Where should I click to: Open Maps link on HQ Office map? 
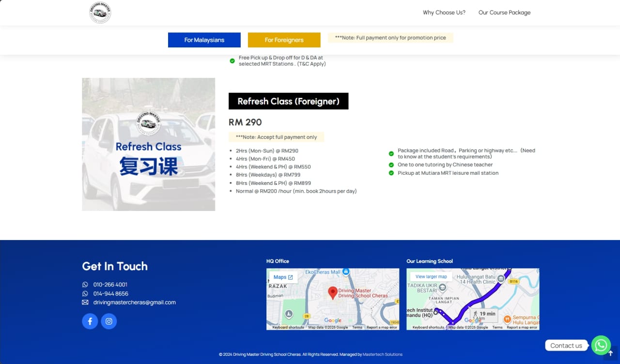point(283,277)
